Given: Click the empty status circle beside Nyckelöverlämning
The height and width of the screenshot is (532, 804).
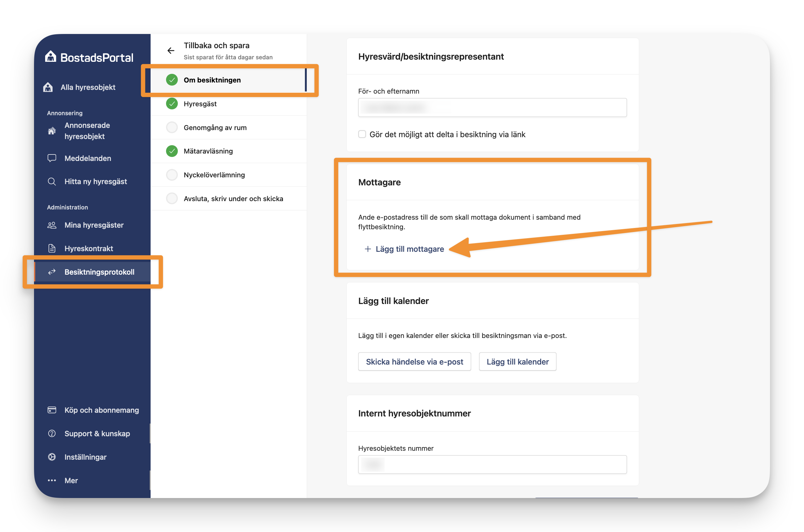Looking at the screenshot, I should (x=172, y=175).
